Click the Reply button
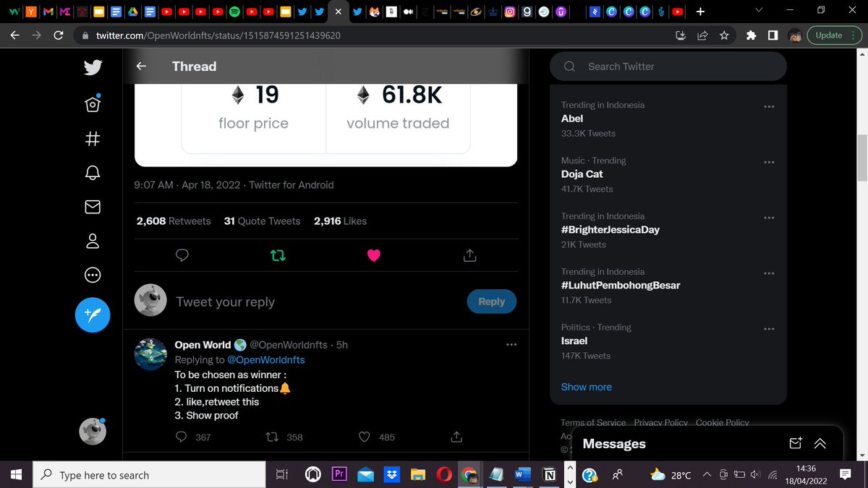 tap(492, 301)
